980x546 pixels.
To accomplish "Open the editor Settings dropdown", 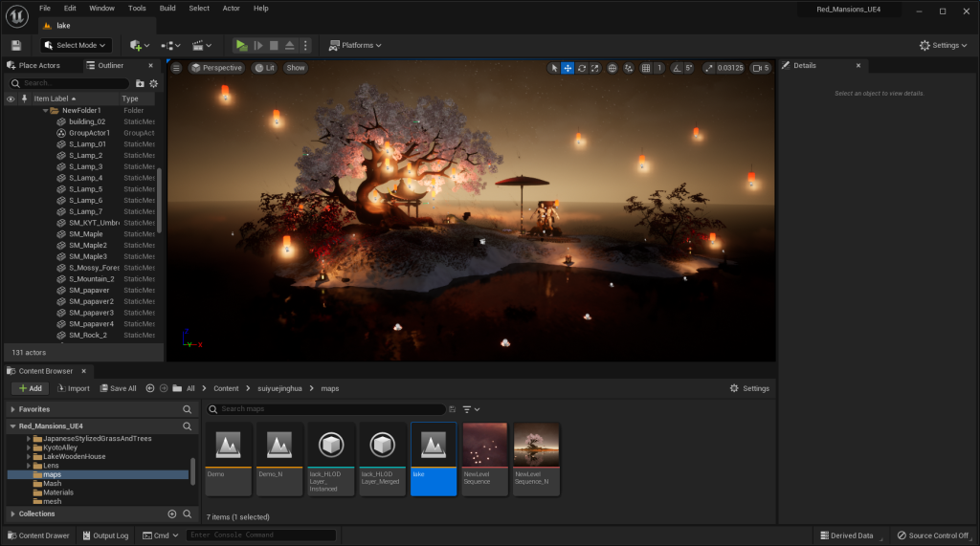I will pyautogui.click(x=943, y=45).
